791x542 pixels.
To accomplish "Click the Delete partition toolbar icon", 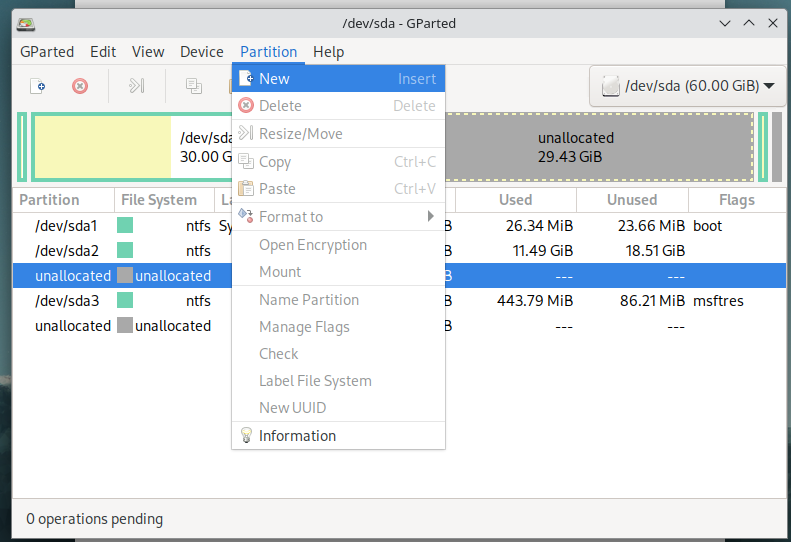I will pos(80,86).
